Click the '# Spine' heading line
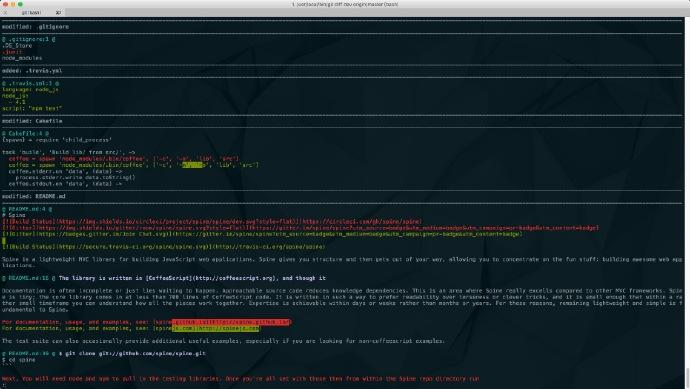Viewport: 690px width, 389px height. coord(14,215)
